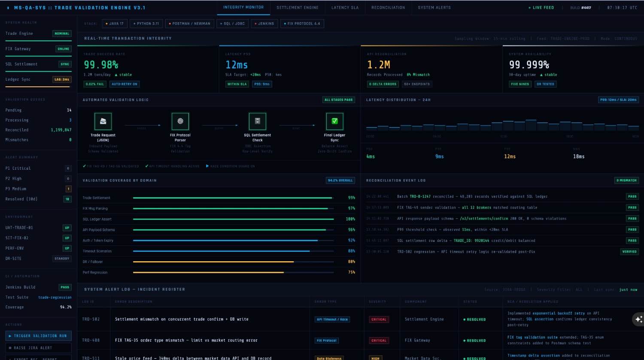644x360 pixels.
Task: Click the DR / Failover coverage bar
Action: [x=233, y=262]
